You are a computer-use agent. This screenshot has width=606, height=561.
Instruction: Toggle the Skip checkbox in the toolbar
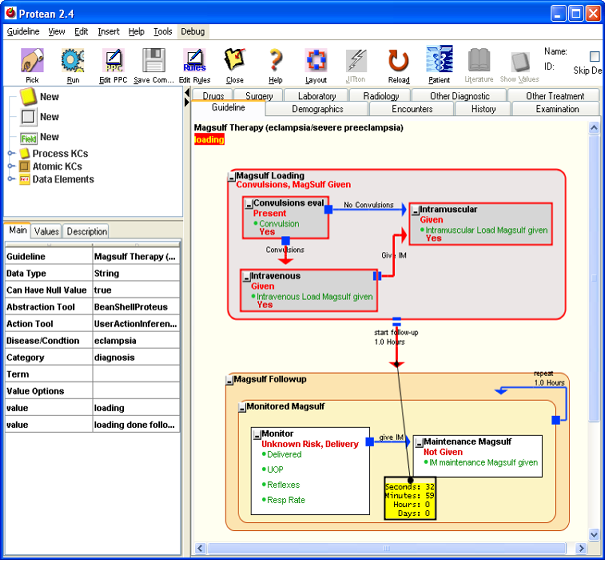pyautogui.click(x=596, y=57)
